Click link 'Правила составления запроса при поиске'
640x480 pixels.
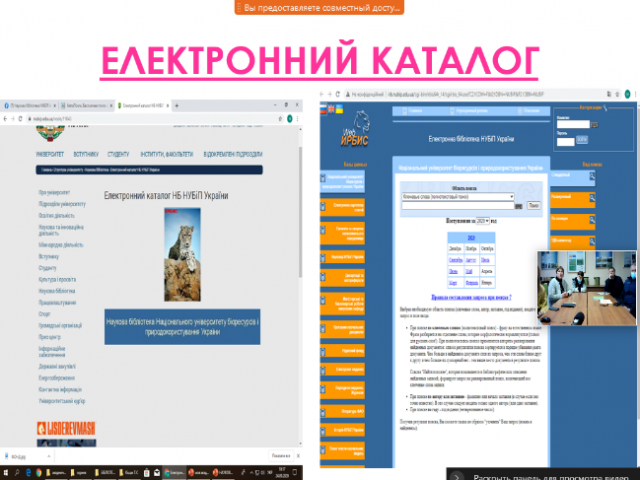(471, 298)
